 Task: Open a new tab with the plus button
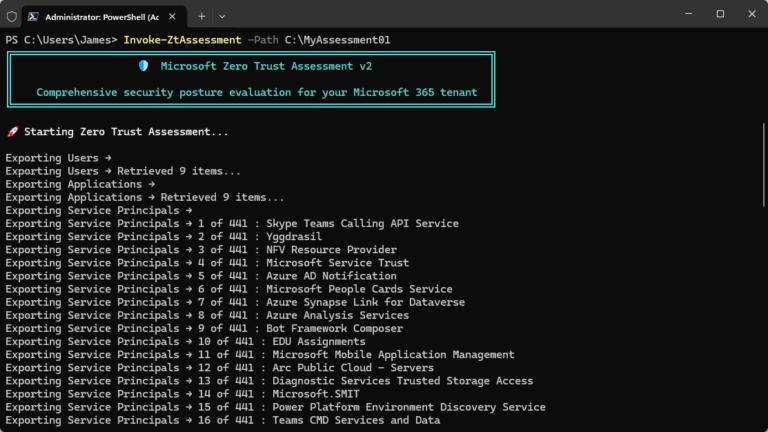[202, 16]
